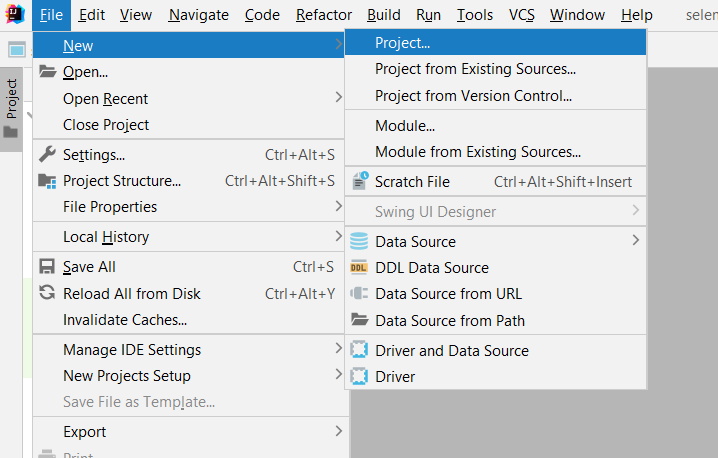Open the Navigate menu
Viewport: 718px width, 458px height.
[198, 15]
